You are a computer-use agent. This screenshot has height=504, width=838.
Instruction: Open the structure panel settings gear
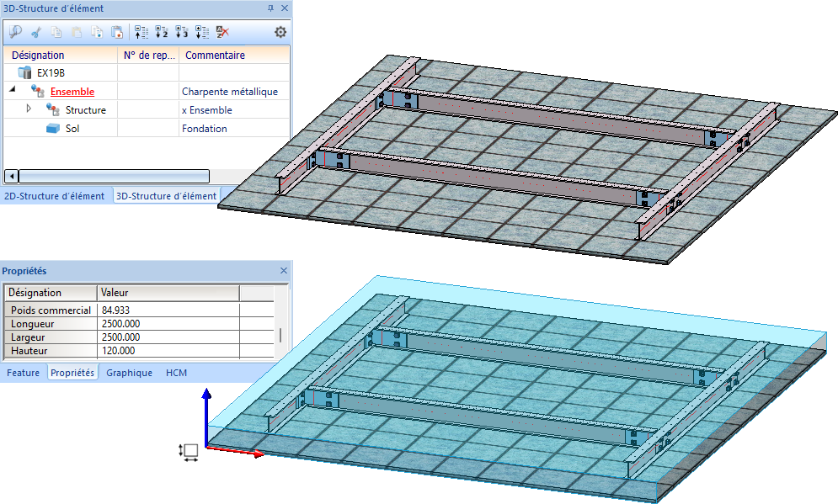(280, 32)
